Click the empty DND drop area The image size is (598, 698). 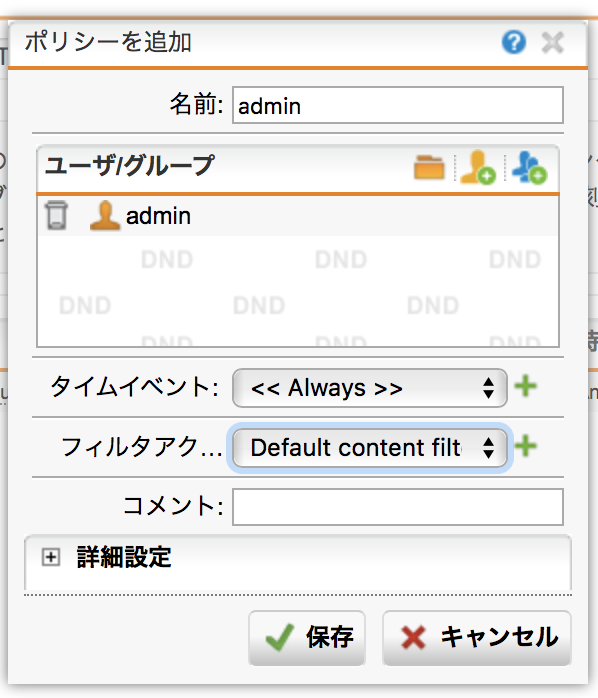tap(298, 291)
